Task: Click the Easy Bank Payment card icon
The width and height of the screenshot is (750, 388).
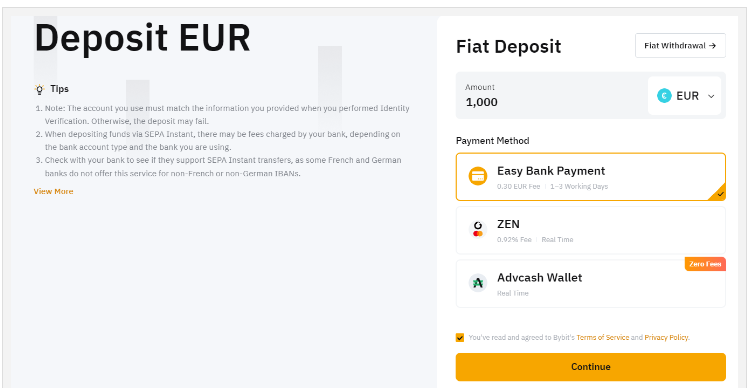Action: click(x=477, y=177)
